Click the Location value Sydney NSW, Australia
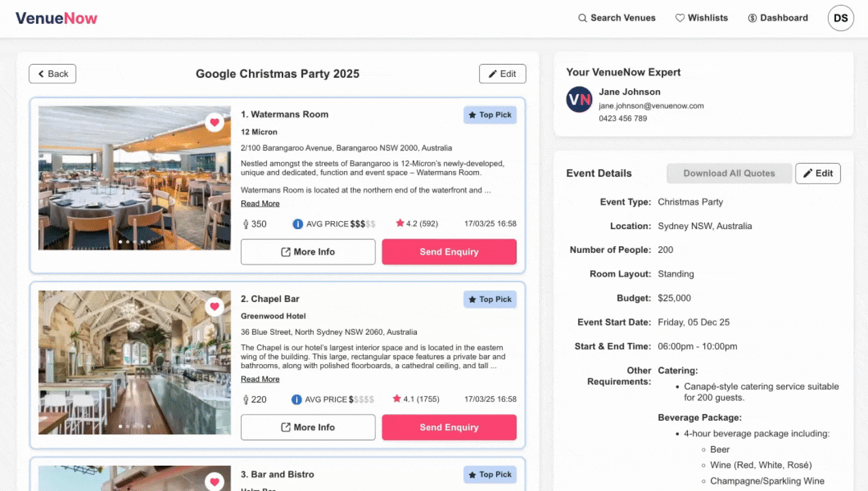 705,226
